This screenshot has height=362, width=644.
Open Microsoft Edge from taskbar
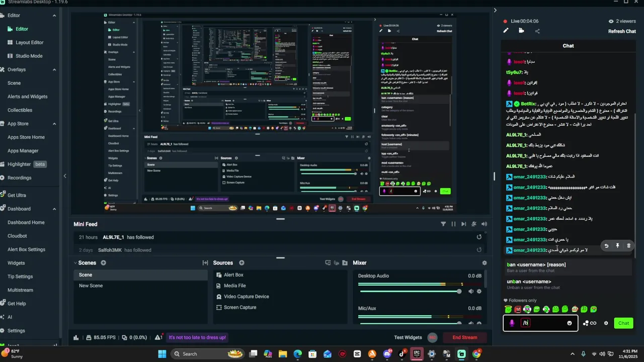(297, 354)
